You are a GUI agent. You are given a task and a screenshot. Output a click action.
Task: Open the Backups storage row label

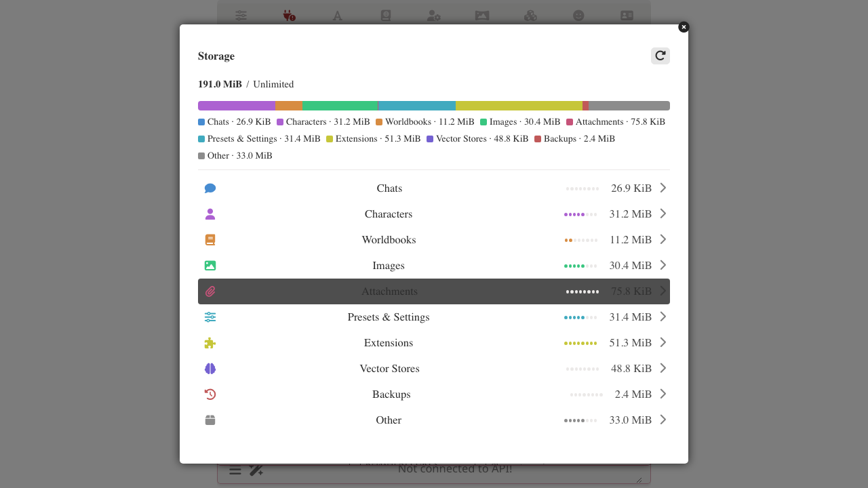click(391, 394)
